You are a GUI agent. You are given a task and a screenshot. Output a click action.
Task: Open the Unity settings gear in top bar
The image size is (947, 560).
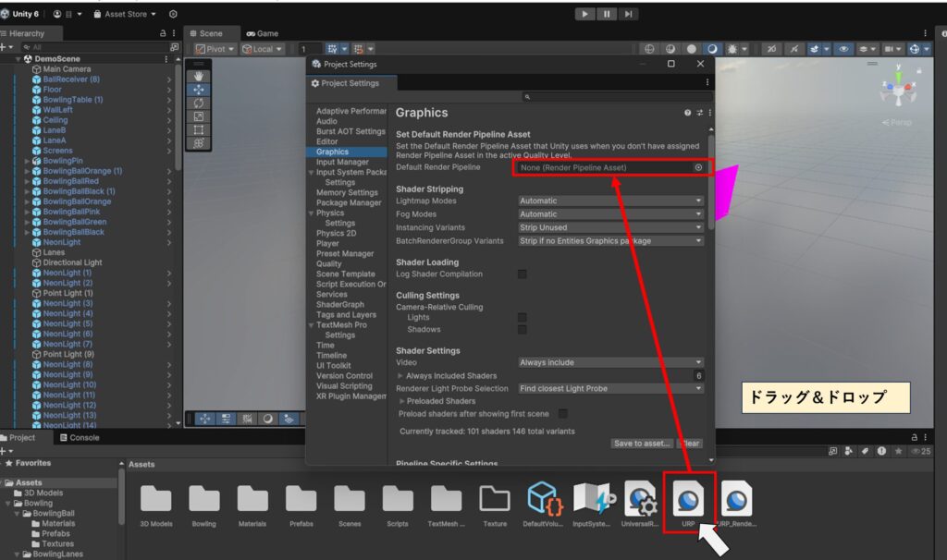(173, 14)
